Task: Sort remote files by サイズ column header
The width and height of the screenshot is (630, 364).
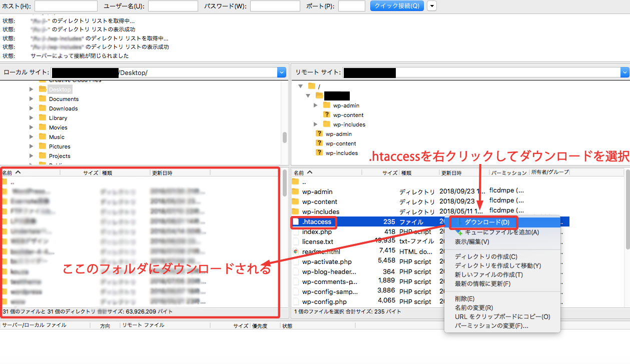Action: click(x=389, y=172)
